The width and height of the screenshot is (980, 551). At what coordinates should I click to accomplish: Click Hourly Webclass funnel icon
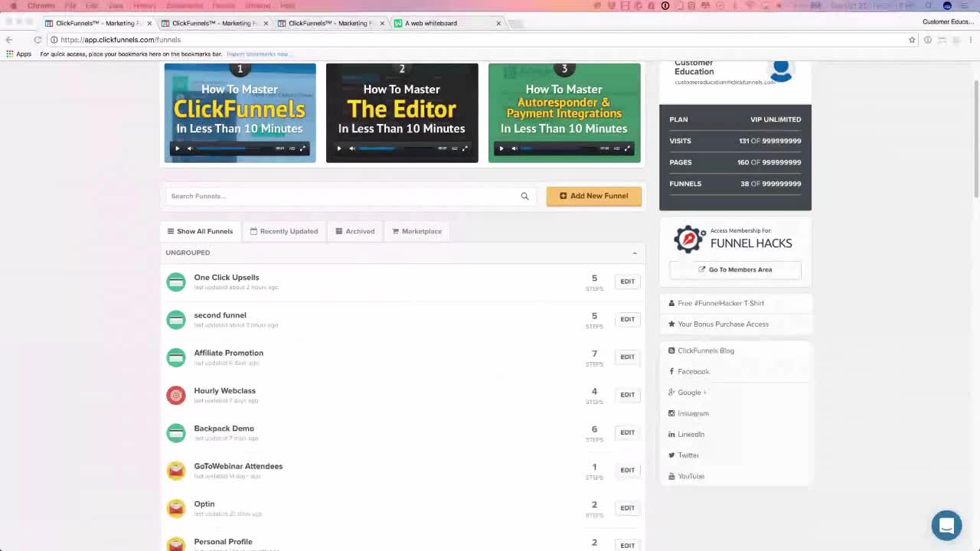(176, 395)
